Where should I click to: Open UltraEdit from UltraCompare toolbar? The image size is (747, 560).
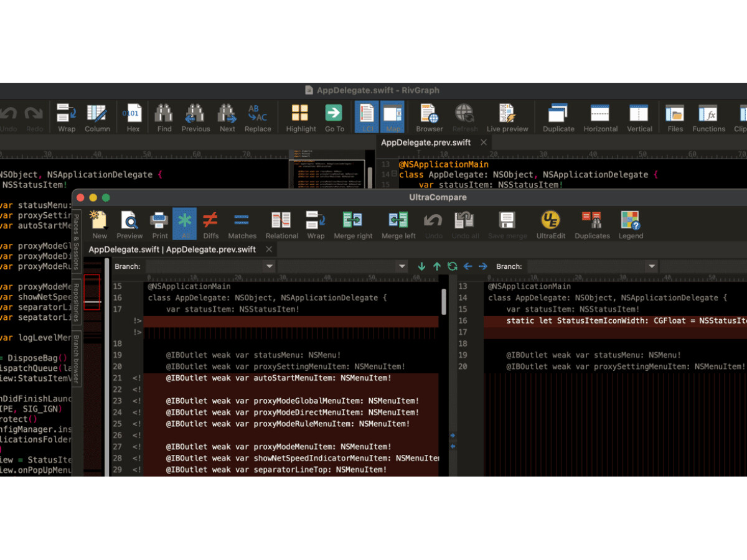[550, 225]
